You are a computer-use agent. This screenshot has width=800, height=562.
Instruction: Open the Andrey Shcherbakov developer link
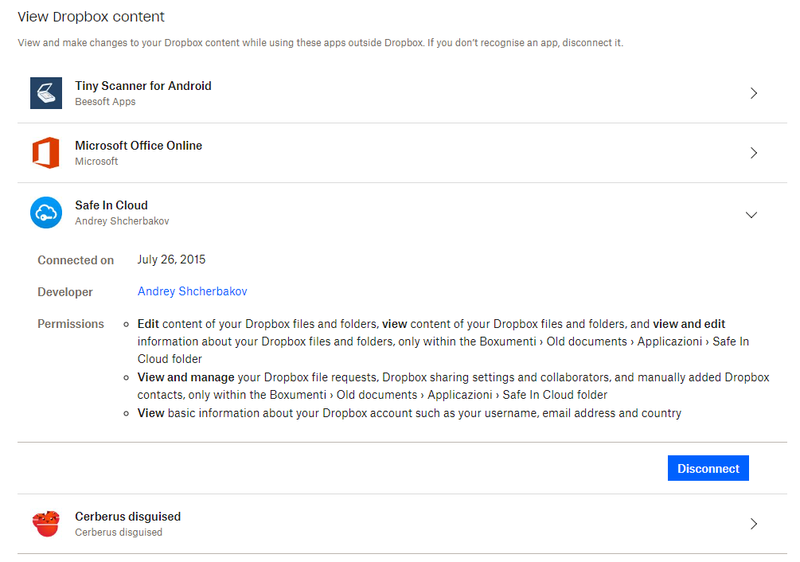[192, 292]
